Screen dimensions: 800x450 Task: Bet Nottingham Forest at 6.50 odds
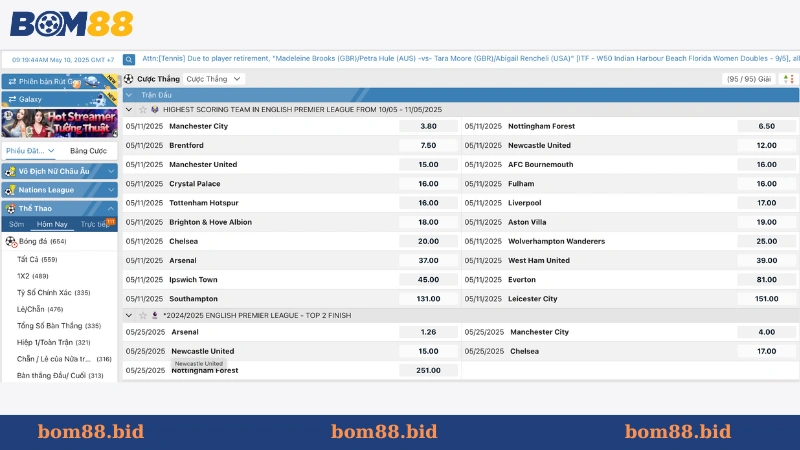766,126
